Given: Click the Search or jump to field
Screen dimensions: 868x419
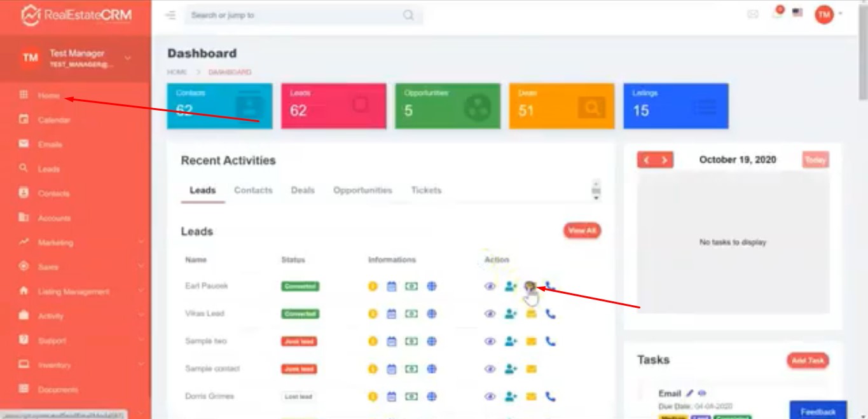Looking at the screenshot, I should tap(296, 15).
